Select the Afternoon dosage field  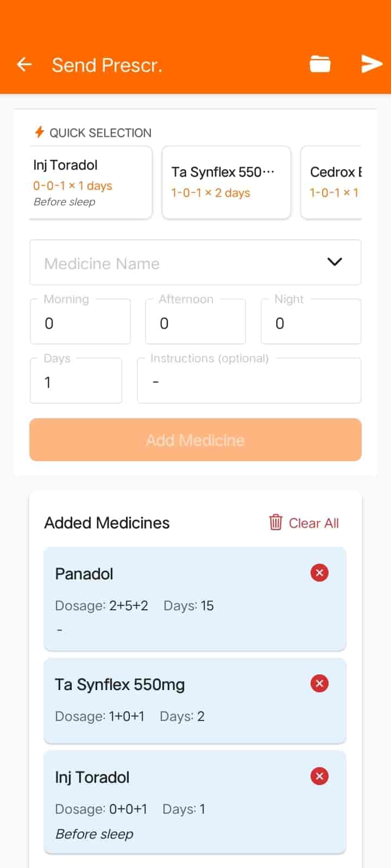pyautogui.click(x=195, y=321)
